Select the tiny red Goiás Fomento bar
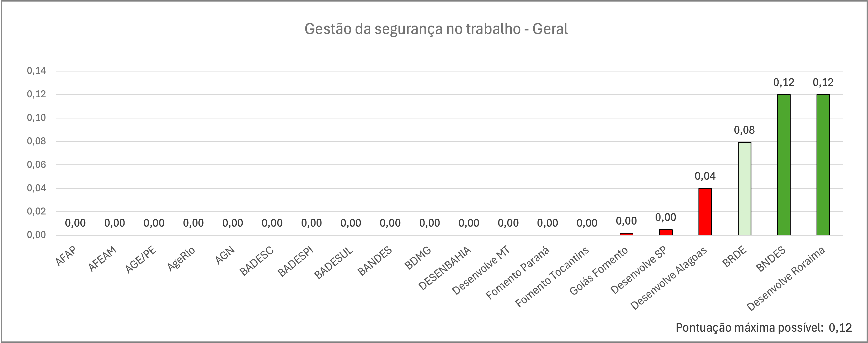Viewport: 868px width, 343px height. click(x=626, y=234)
